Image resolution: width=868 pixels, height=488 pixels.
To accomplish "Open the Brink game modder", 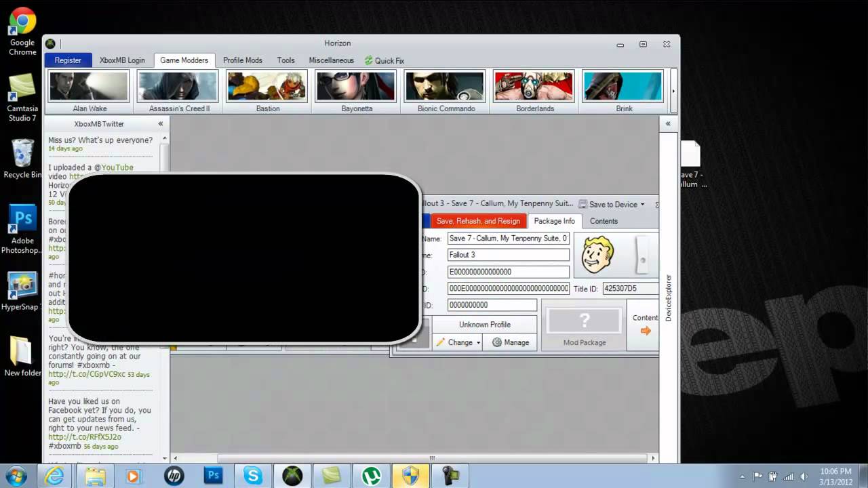I will click(624, 91).
